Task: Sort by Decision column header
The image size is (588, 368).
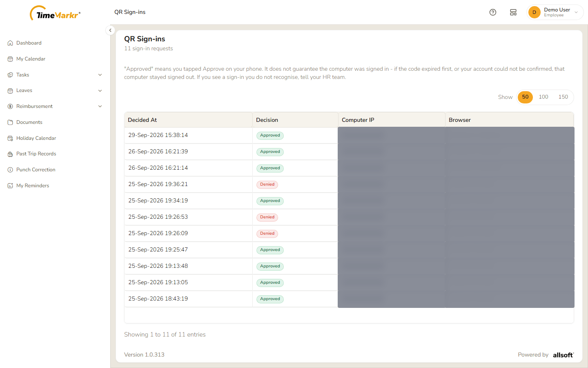Action: 295,120
